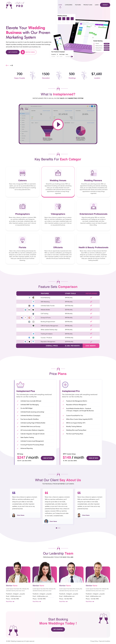Click the Photographers camera icon

[x=22, y=206]
